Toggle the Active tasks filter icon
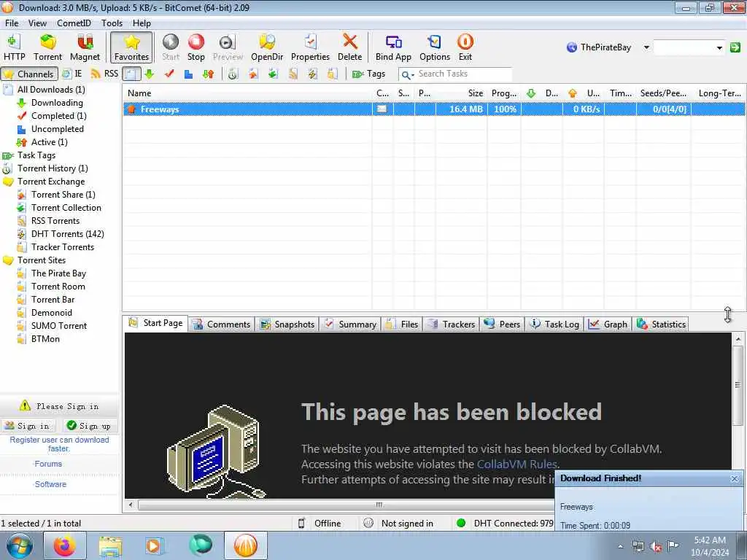This screenshot has width=747, height=560. 208,74
